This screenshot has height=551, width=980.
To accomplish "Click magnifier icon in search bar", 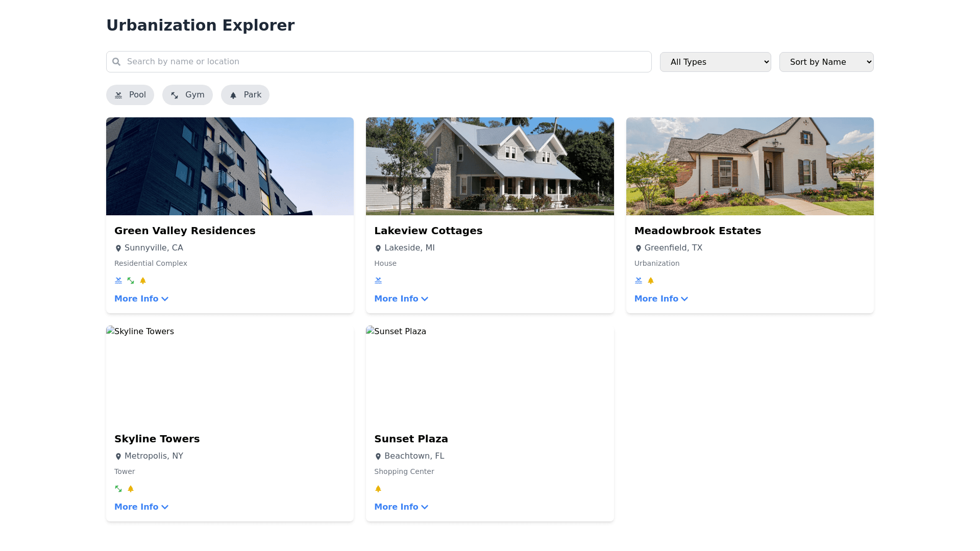I will click(x=116, y=62).
